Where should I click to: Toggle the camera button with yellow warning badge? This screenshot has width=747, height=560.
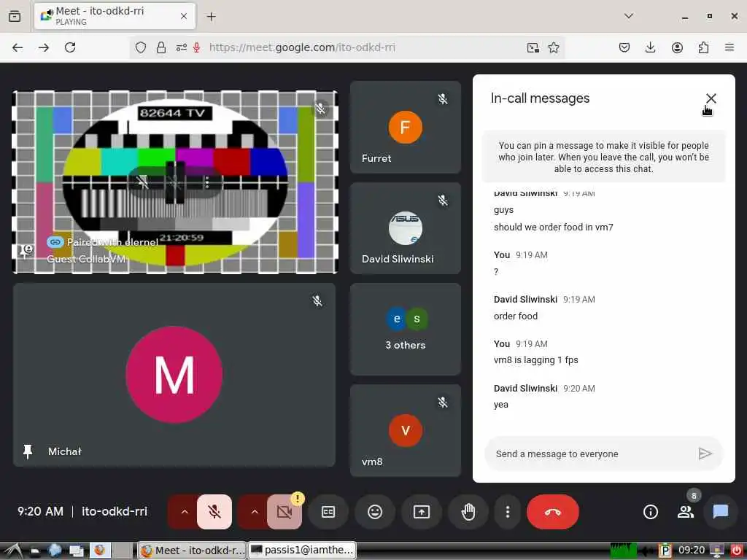click(x=285, y=512)
